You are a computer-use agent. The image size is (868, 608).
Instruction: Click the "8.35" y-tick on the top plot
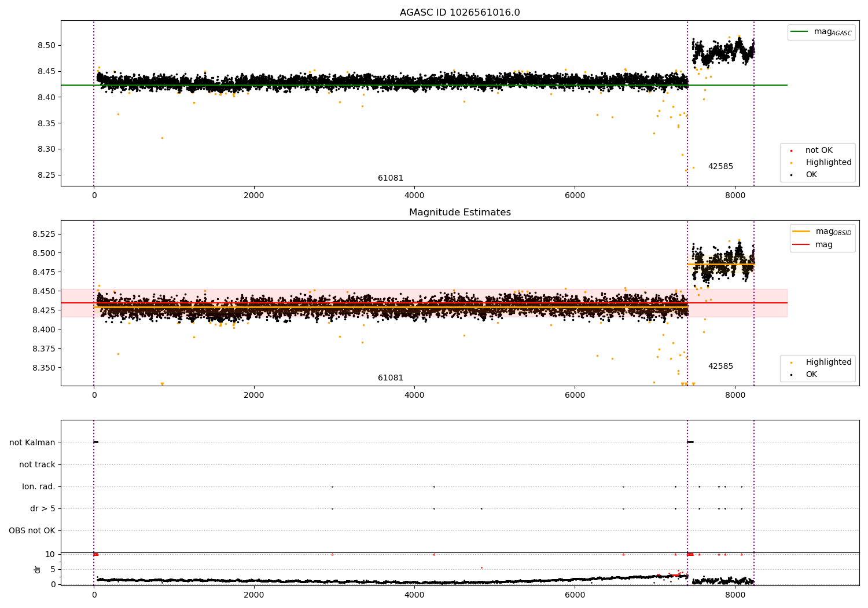pyautogui.click(x=46, y=123)
